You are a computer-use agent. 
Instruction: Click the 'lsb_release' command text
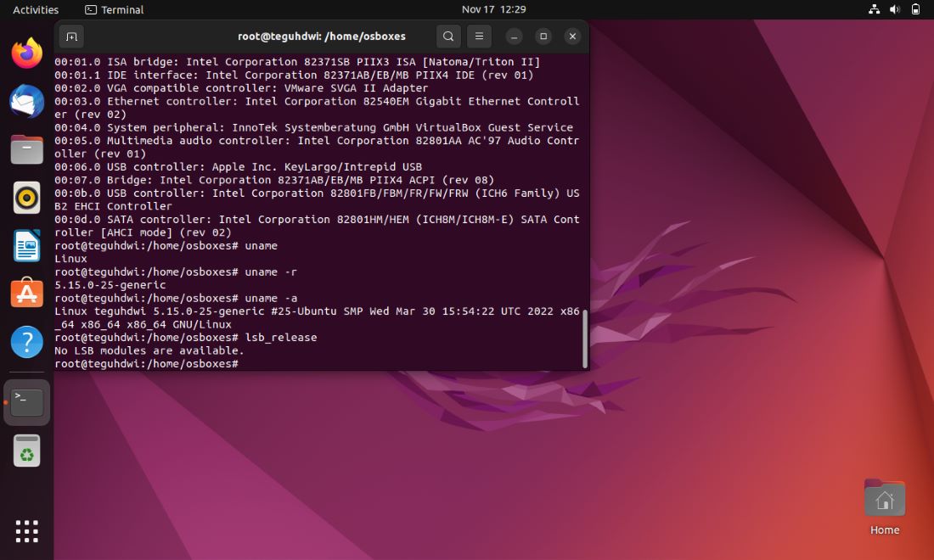tap(281, 338)
